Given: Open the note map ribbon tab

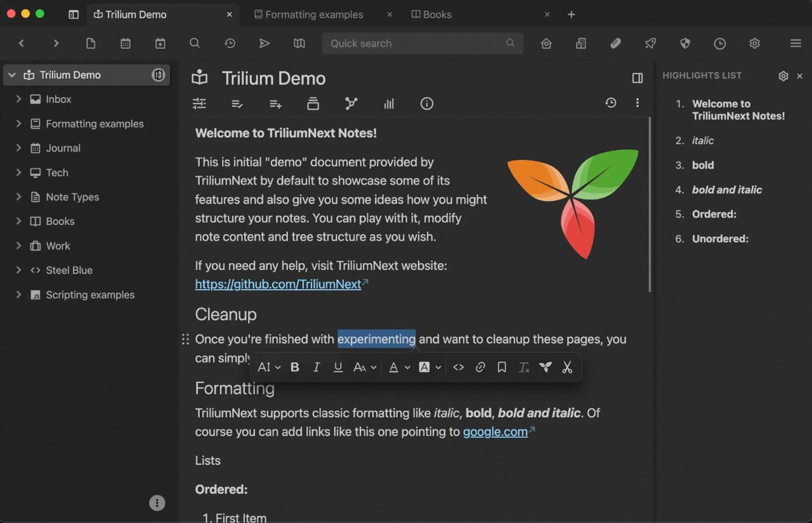Looking at the screenshot, I should pyautogui.click(x=351, y=103).
